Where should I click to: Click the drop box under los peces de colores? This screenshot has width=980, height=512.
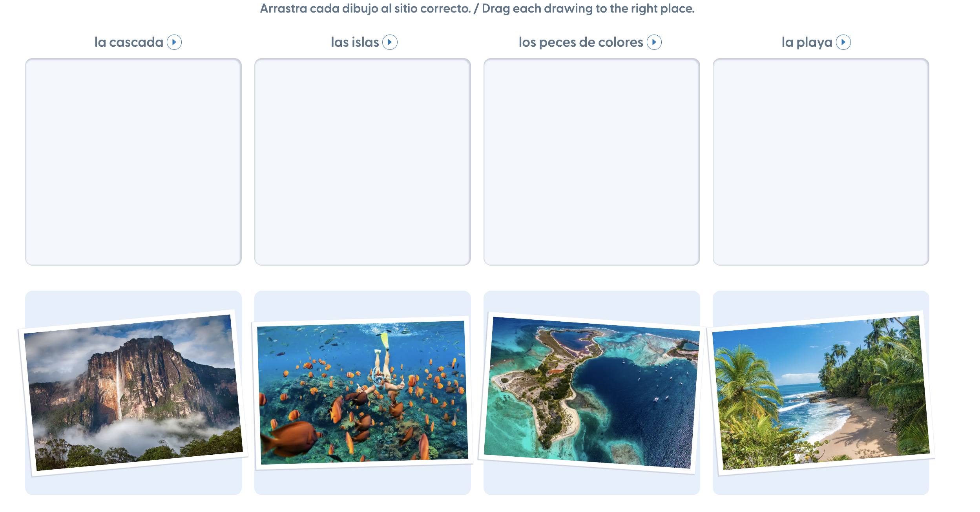coord(591,162)
